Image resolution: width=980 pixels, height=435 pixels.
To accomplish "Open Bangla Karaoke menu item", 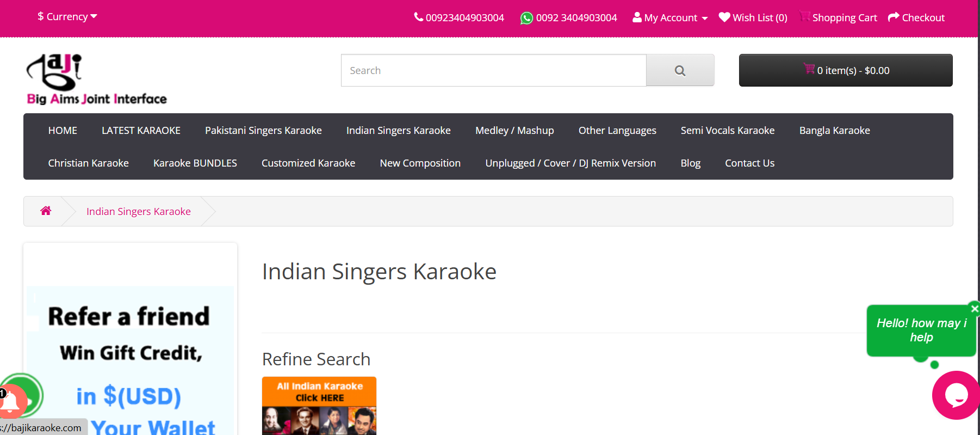I will 835,131.
